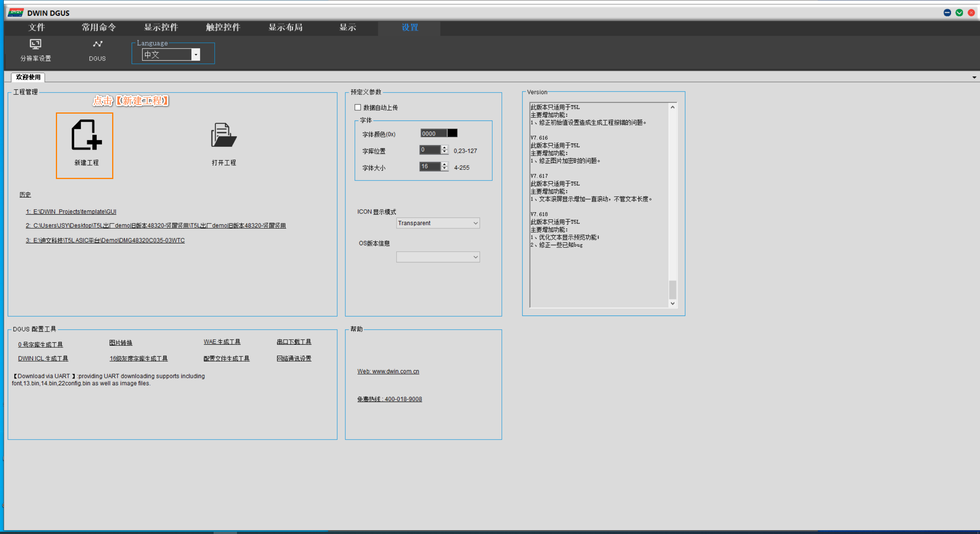Open tab list arrow at right of 欢迎使用
The image size is (980, 534).
point(974,78)
